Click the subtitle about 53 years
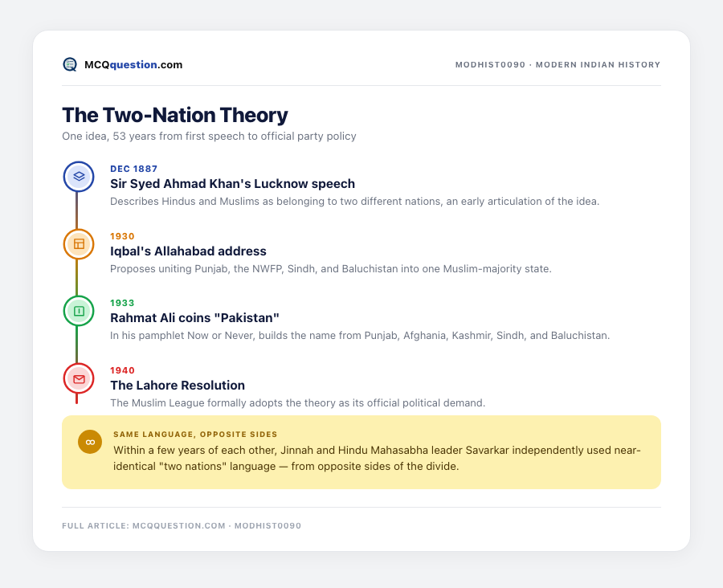The height and width of the screenshot is (588, 723). click(210, 136)
